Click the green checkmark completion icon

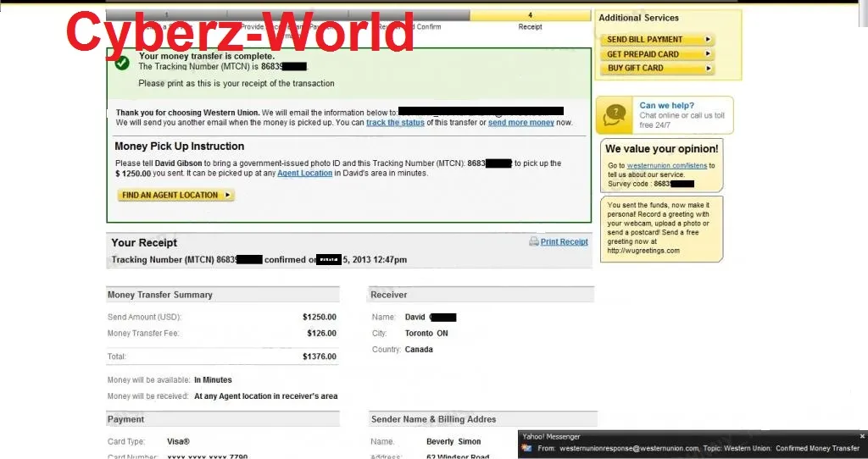(x=122, y=63)
